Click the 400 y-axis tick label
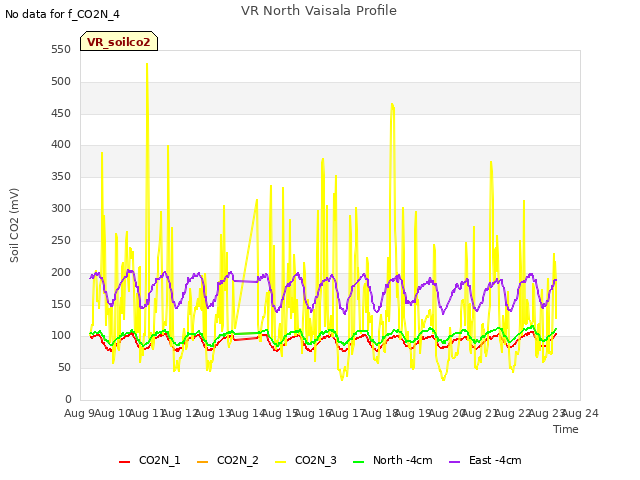Viewport: 640px width, 480px height. pyautogui.click(x=61, y=144)
